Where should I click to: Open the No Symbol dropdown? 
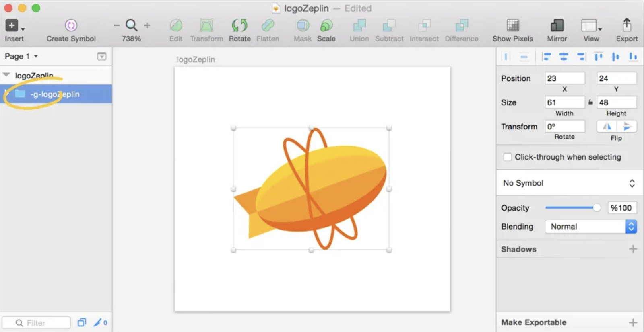click(569, 183)
